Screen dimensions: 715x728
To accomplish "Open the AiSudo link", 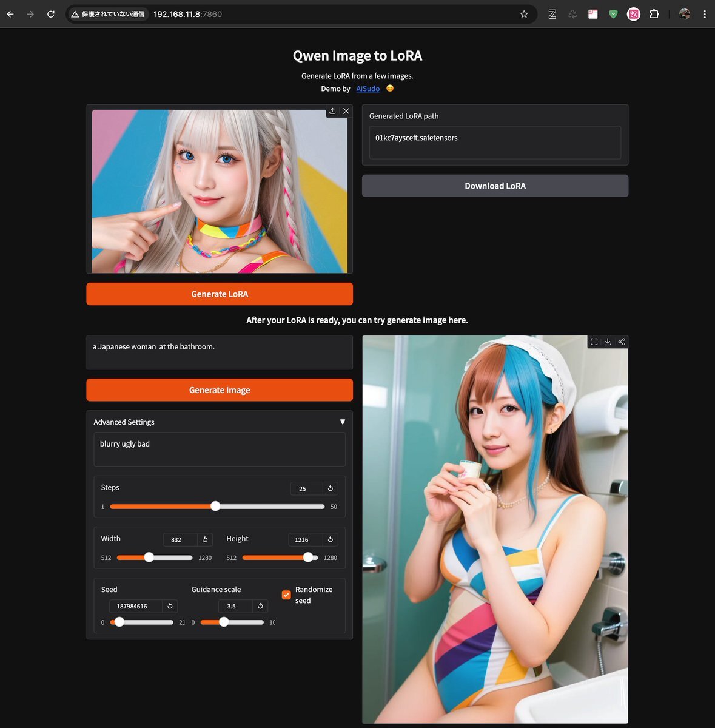I will coord(368,89).
